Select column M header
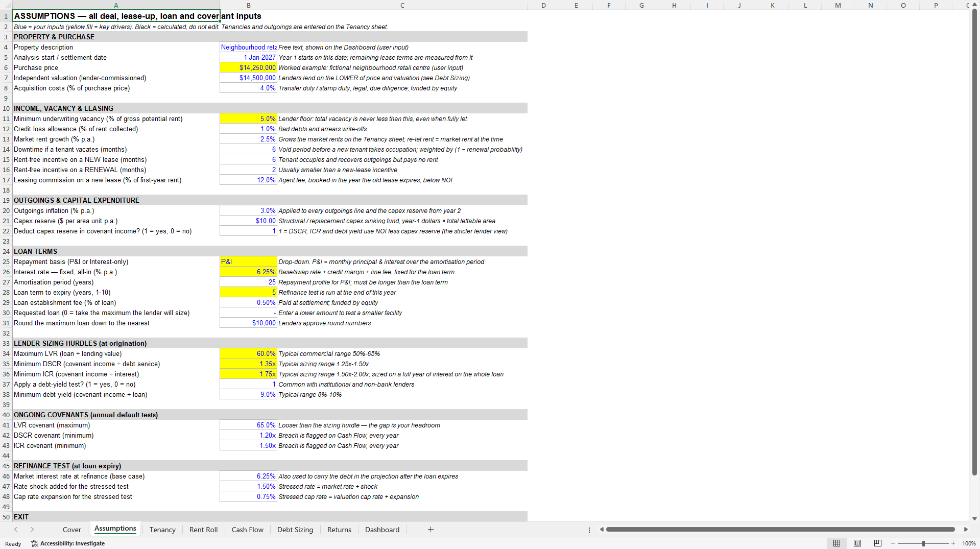980x549 pixels. pos(838,5)
